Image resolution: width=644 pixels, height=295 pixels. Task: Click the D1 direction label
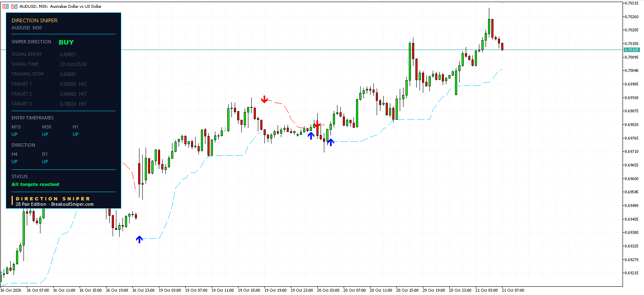pyautogui.click(x=45, y=154)
